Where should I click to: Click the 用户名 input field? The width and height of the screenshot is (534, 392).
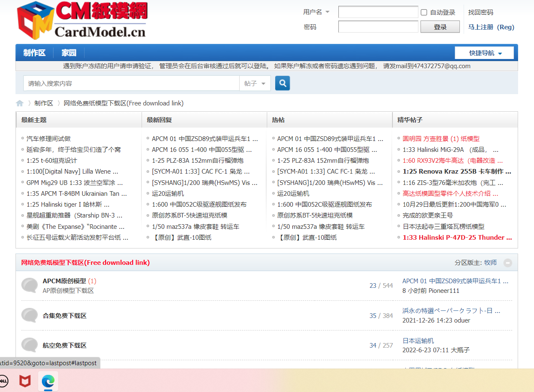[x=378, y=12]
